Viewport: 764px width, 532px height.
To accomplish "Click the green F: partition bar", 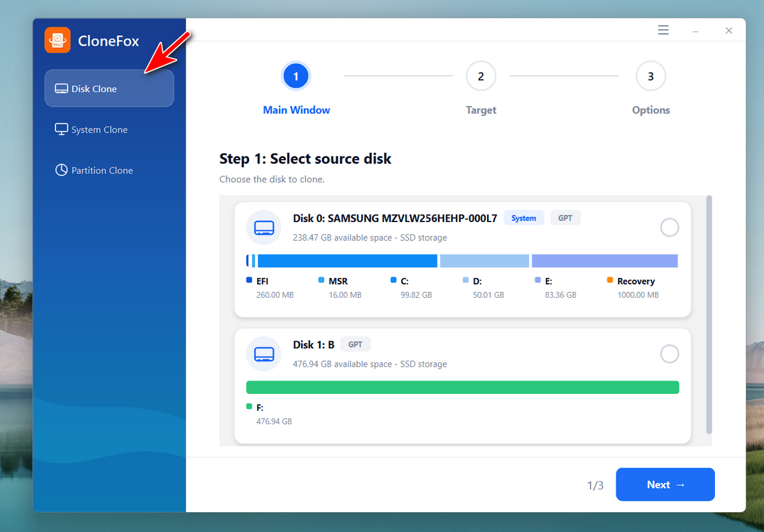I will tap(463, 388).
